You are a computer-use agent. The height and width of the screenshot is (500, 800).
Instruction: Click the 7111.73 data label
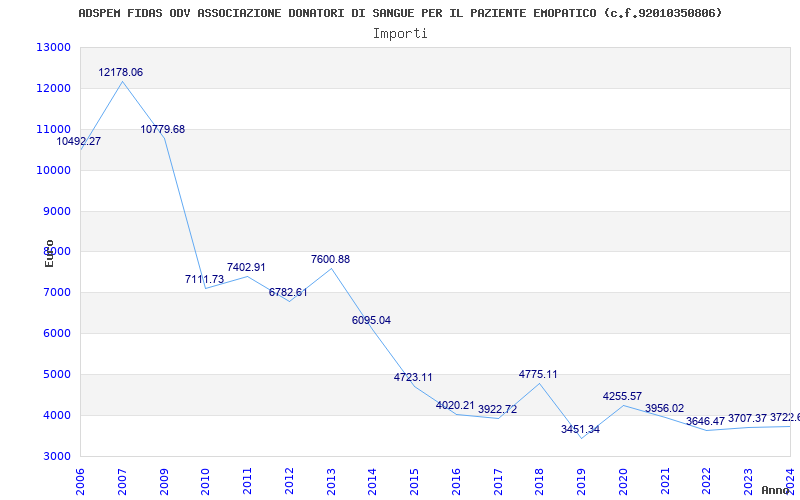pos(204,280)
